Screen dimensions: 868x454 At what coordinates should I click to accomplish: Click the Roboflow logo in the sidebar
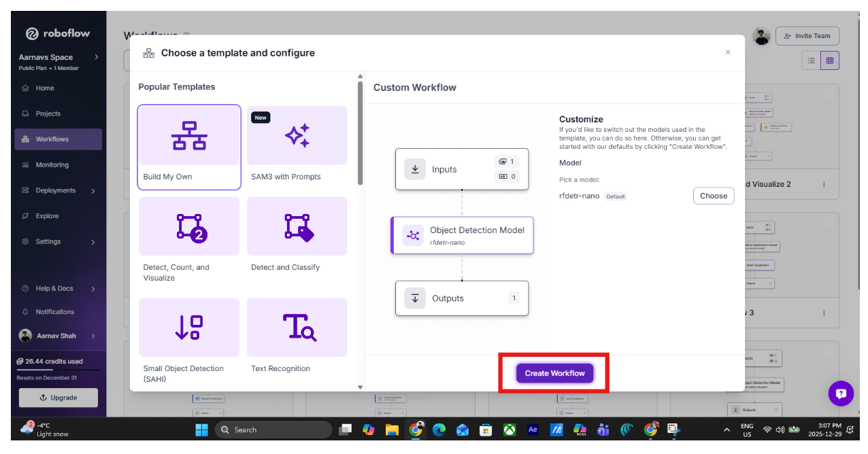(57, 33)
